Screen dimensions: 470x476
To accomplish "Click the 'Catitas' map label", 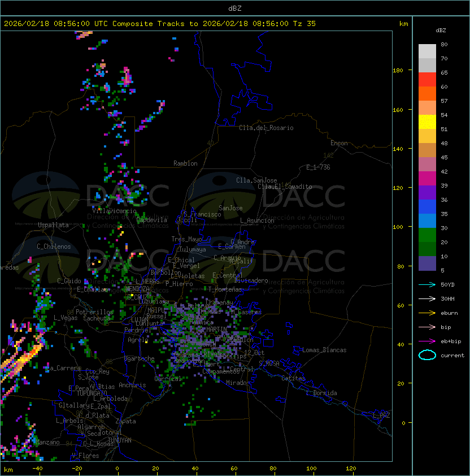I will click(293, 378).
